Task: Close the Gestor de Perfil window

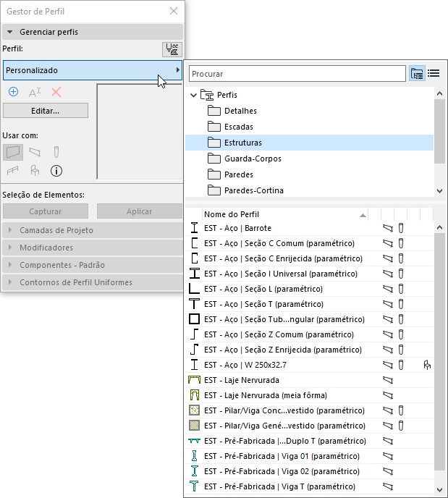Action: [x=174, y=11]
